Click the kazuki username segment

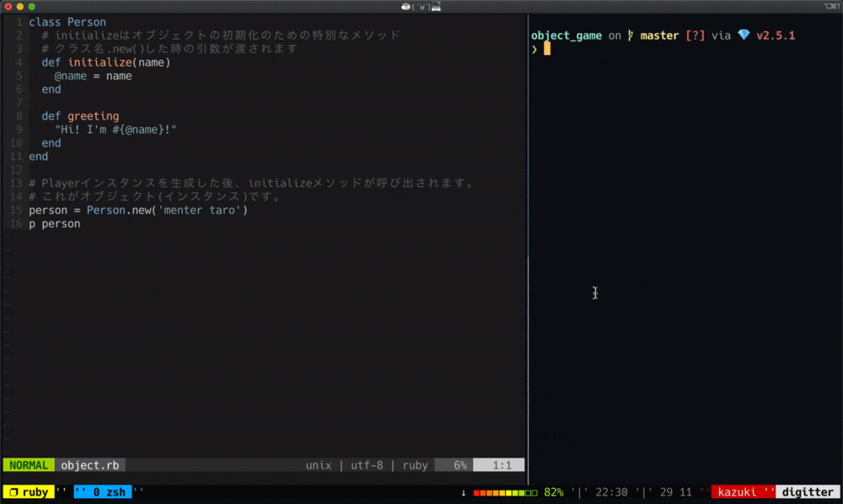[x=738, y=492]
